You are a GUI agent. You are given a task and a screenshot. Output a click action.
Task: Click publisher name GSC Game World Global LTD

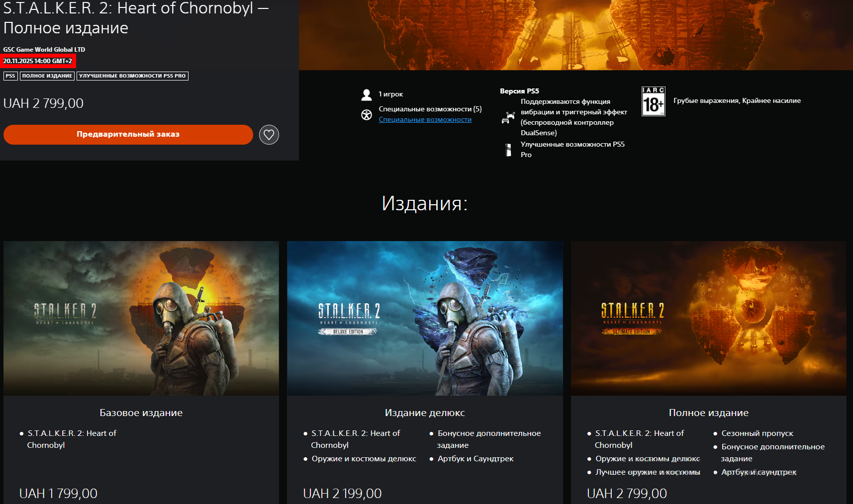tap(44, 50)
